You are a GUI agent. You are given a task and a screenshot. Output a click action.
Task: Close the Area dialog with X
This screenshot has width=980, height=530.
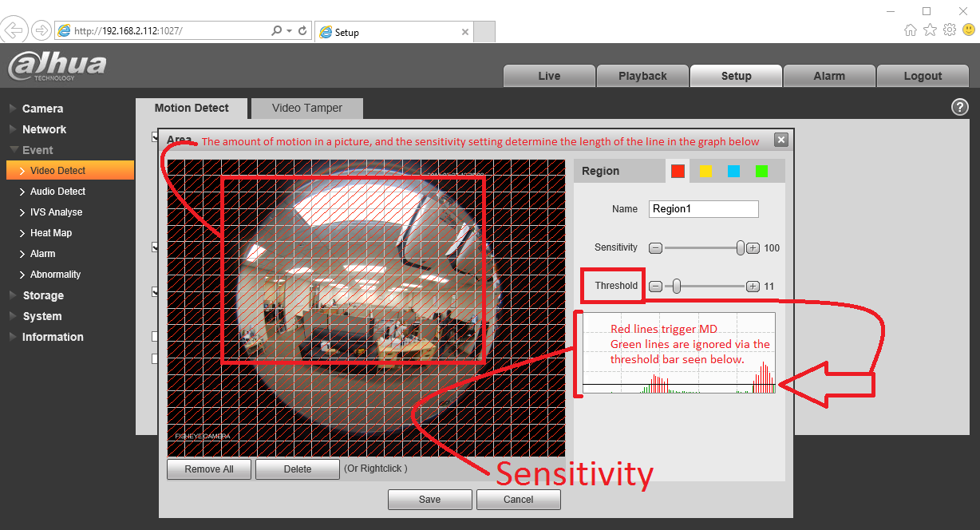(781, 140)
